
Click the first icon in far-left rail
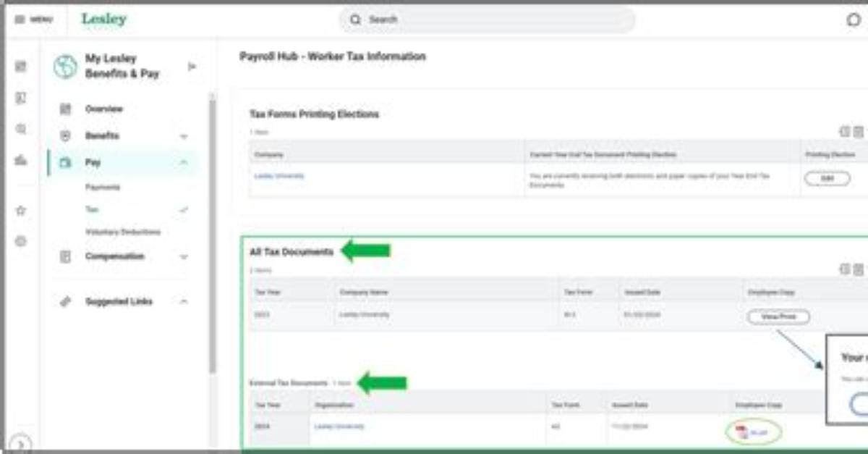21,67
